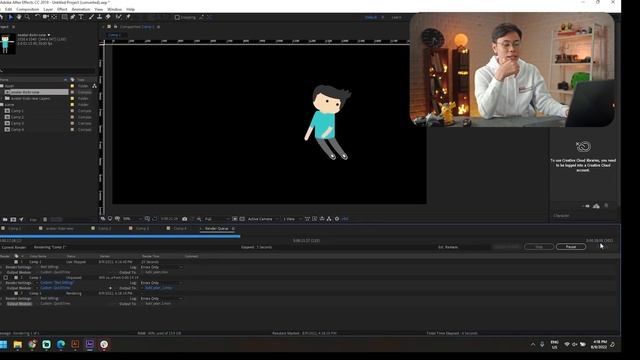Click the current time display in viewer footer
640x360 pixels.
pos(169,219)
